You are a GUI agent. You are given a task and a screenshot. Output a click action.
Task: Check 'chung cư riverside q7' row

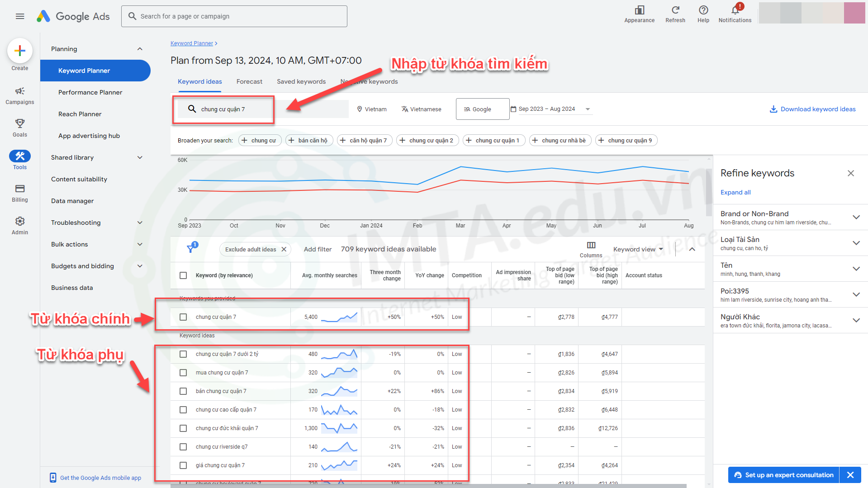(183, 447)
